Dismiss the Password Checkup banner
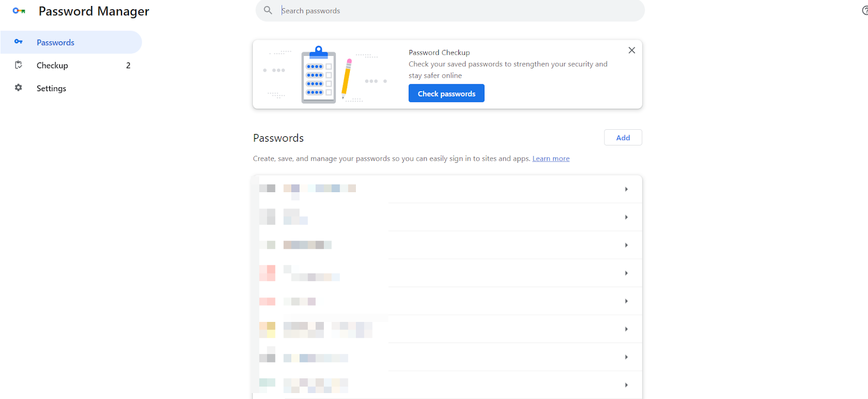Image resolution: width=868 pixels, height=399 pixels. [631, 50]
